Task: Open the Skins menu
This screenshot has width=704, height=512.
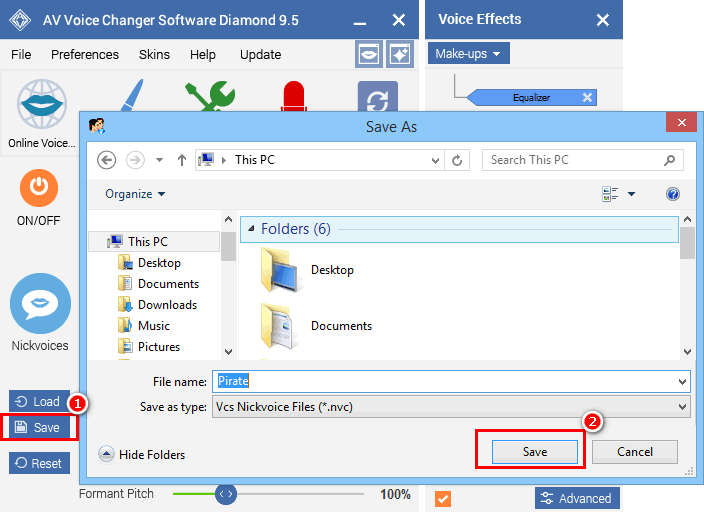Action: click(x=154, y=55)
